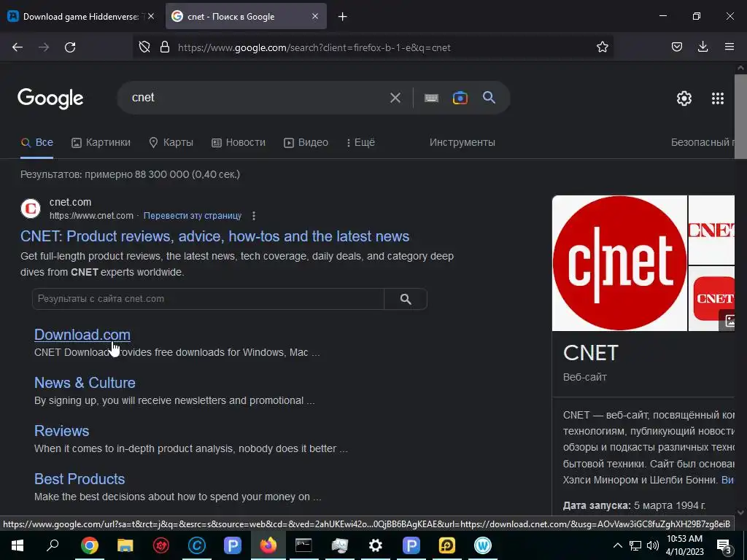Open Firefox hamburger application menu

pyautogui.click(x=729, y=47)
